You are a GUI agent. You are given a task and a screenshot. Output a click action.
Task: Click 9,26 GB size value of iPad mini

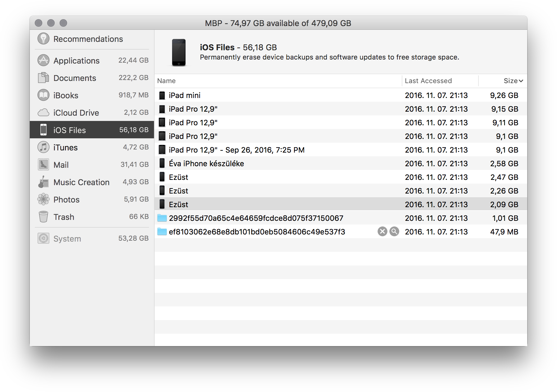click(504, 95)
